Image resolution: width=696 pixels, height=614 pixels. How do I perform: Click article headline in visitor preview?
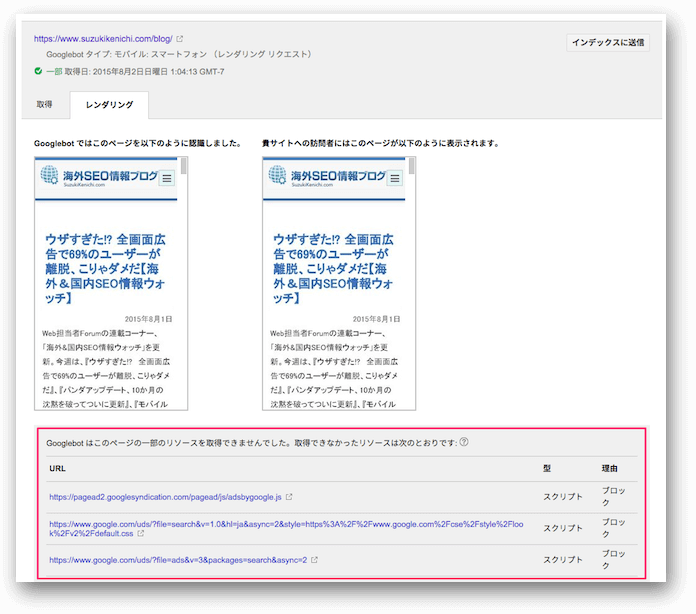click(x=334, y=269)
